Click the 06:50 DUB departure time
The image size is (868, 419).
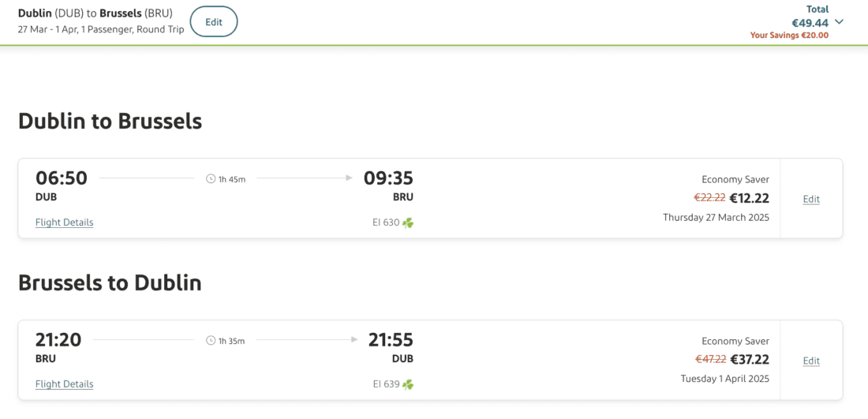(x=62, y=178)
